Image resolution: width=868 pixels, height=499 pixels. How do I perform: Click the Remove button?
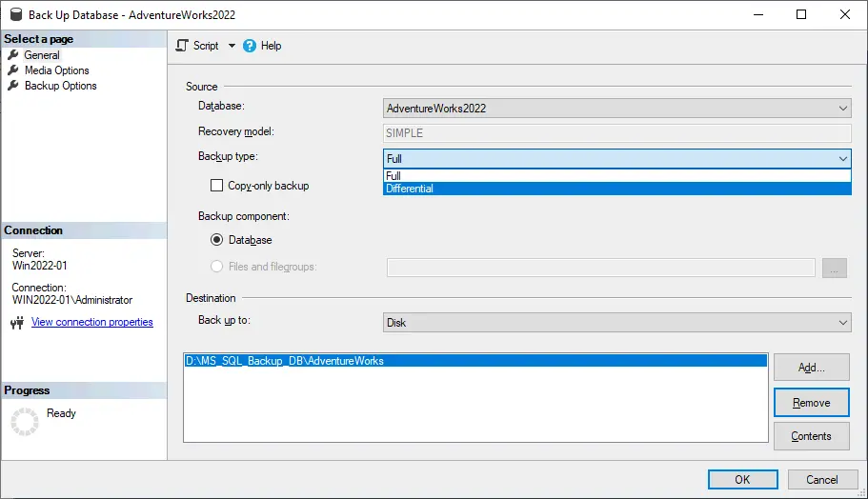coord(812,403)
